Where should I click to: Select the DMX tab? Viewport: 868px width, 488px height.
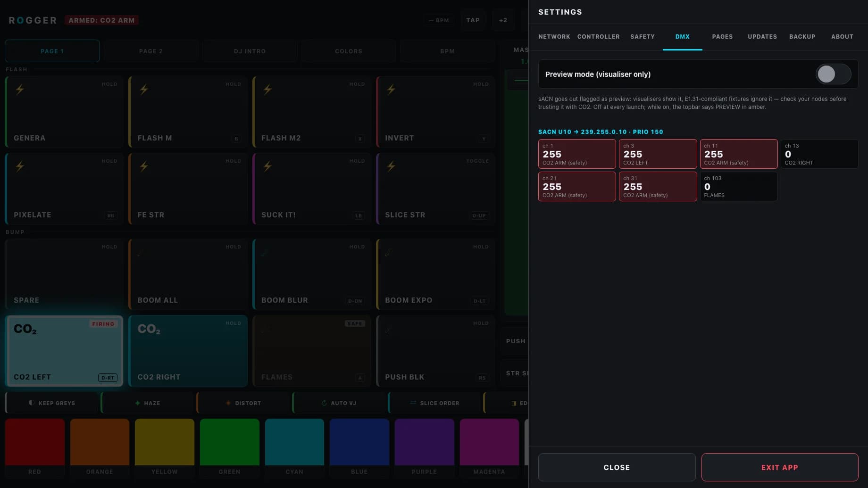click(x=682, y=37)
